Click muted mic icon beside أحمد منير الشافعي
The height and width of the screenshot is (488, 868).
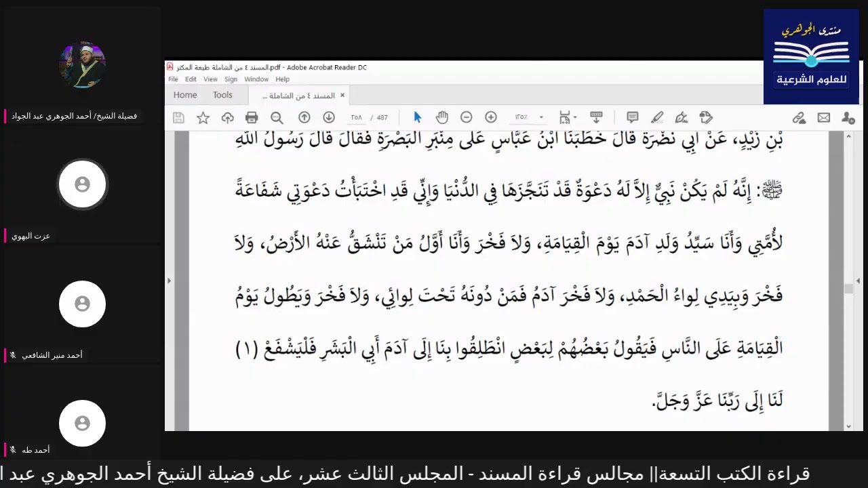pos(12,355)
